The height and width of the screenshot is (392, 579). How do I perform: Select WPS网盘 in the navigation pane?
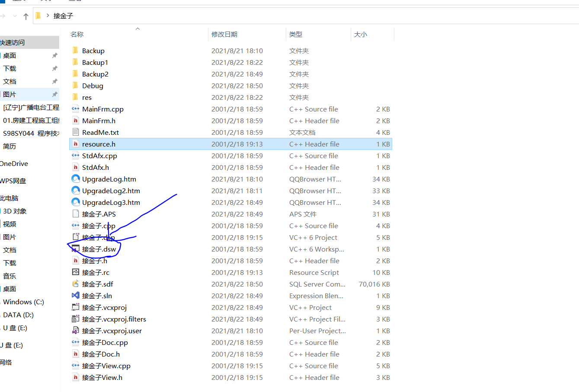pos(13,181)
